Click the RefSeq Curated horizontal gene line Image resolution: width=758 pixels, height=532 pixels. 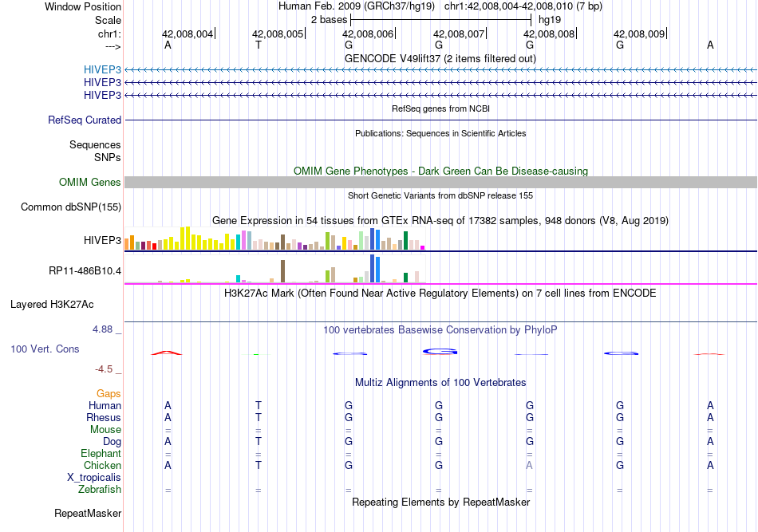point(440,120)
